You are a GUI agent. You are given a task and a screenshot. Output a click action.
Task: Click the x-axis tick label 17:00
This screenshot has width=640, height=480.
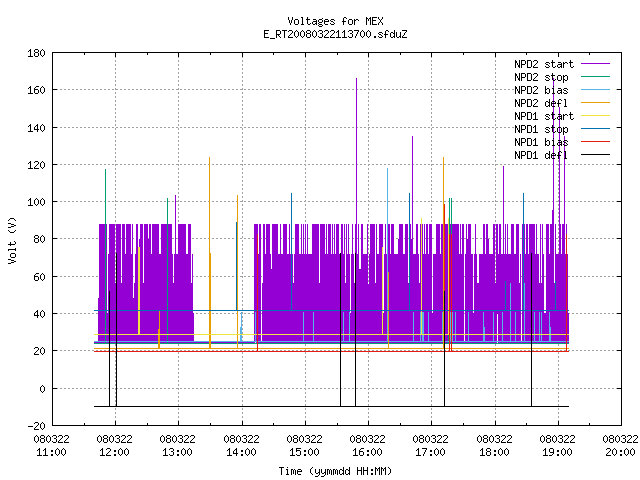click(431, 452)
